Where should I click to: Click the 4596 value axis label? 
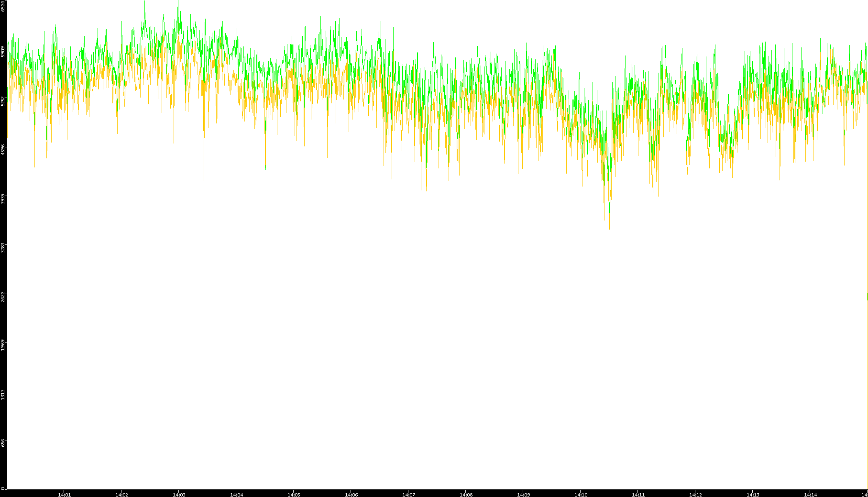[3, 149]
